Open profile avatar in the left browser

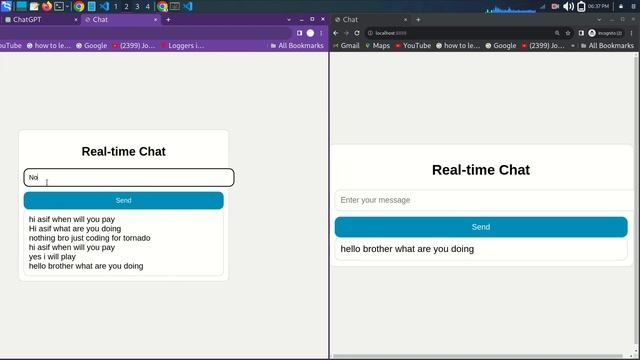(311, 33)
